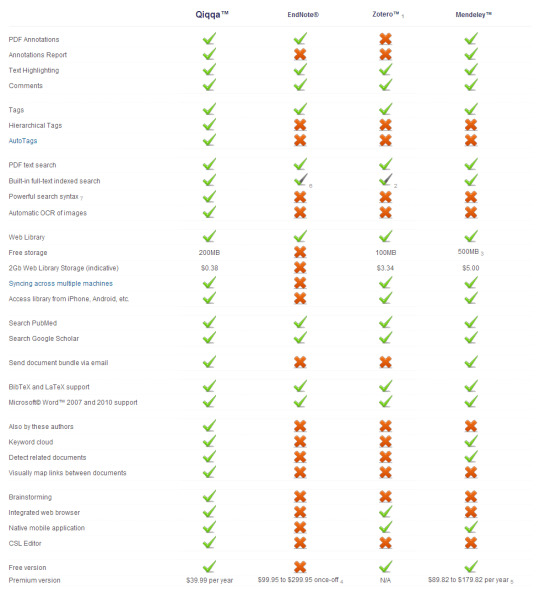The height and width of the screenshot is (592, 540).
Task: Click Zotero's red cross for PDF Annotations
Action: point(386,39)
